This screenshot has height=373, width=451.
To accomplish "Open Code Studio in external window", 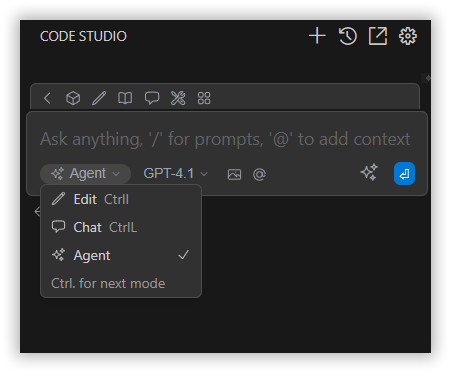I will click(378, 36).
